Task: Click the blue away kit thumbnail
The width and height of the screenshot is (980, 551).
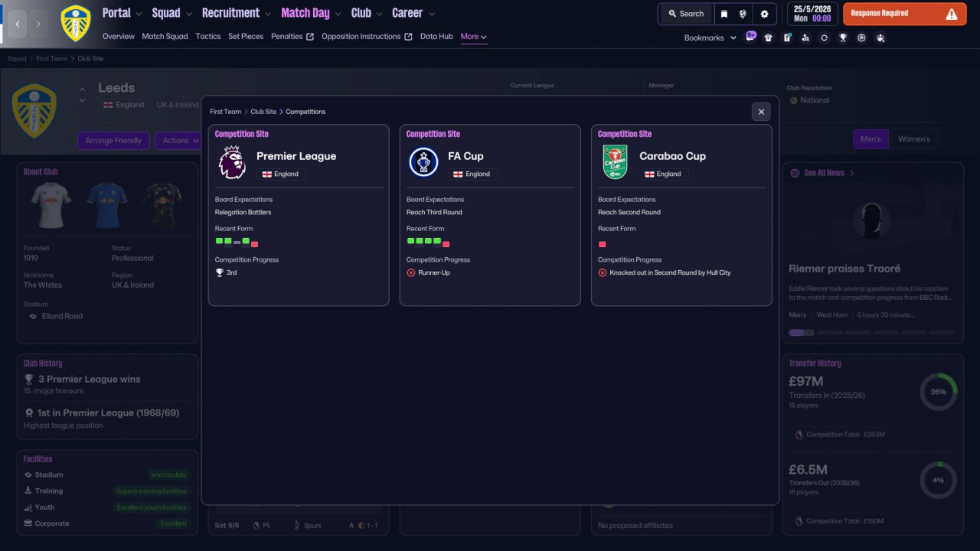Action: coord(106,205)
